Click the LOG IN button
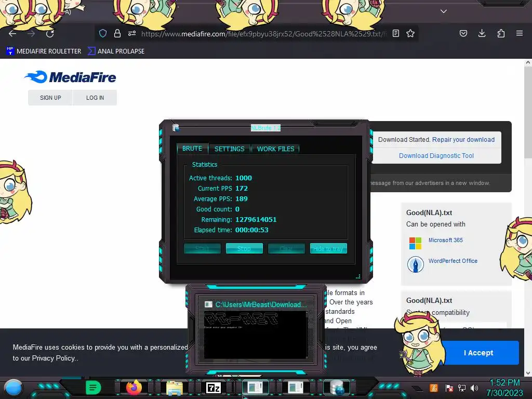 pos(95,98)
